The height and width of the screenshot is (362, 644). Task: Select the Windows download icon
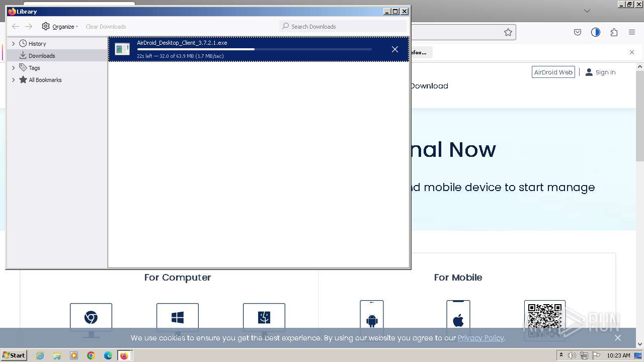pos(178,320)
